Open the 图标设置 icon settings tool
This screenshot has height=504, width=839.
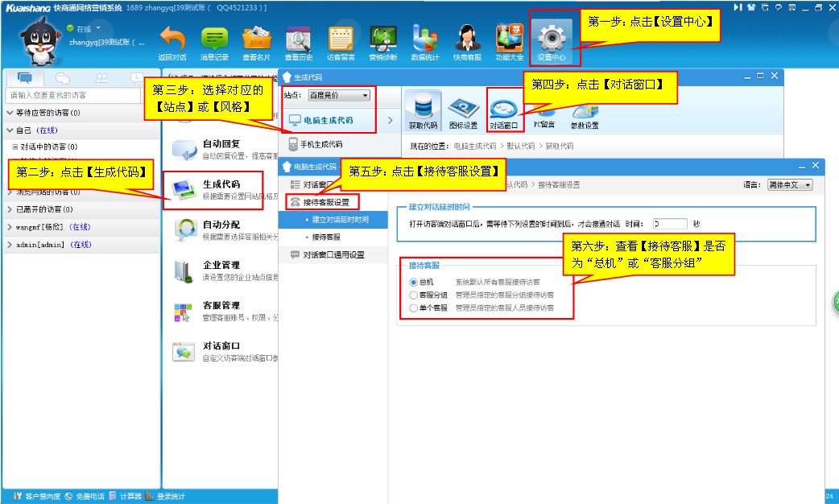click(x=463, y=110)
